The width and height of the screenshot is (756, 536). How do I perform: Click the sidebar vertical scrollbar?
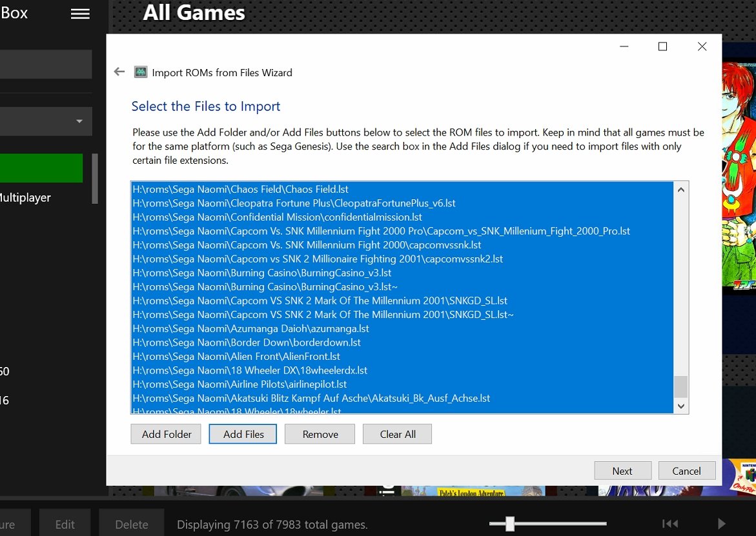[95, 179]
